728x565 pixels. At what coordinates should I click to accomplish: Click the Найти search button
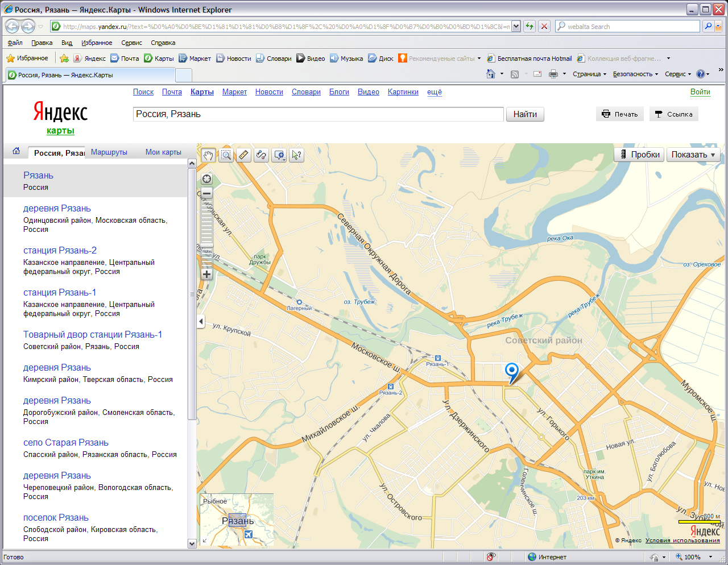point(525,114)
